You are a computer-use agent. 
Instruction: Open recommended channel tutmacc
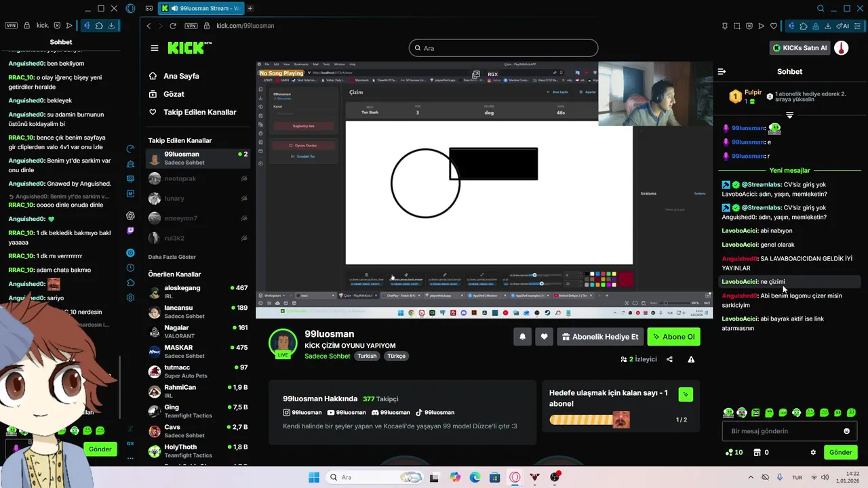coord(197,371)
